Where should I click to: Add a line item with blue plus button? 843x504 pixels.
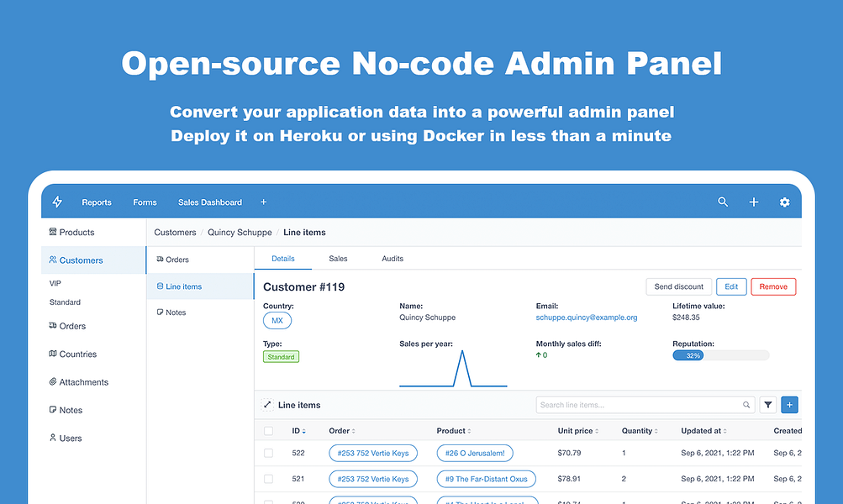tap(789, 405)
